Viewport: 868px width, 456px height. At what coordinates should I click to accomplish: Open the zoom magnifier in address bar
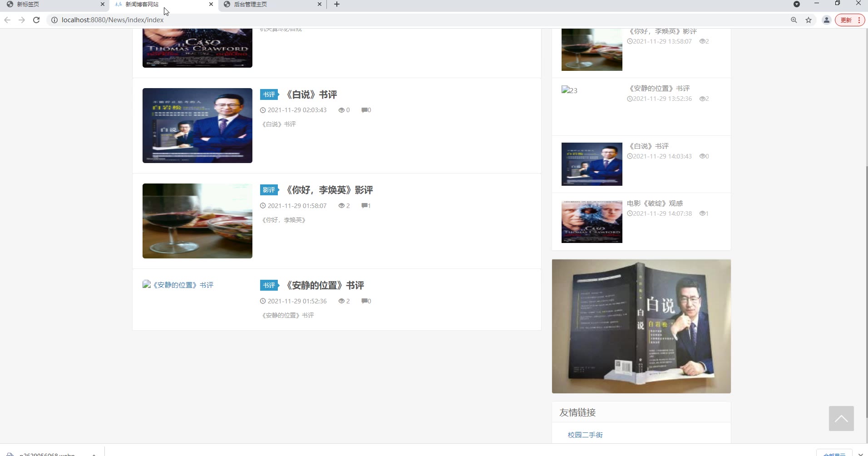point(794,20)
